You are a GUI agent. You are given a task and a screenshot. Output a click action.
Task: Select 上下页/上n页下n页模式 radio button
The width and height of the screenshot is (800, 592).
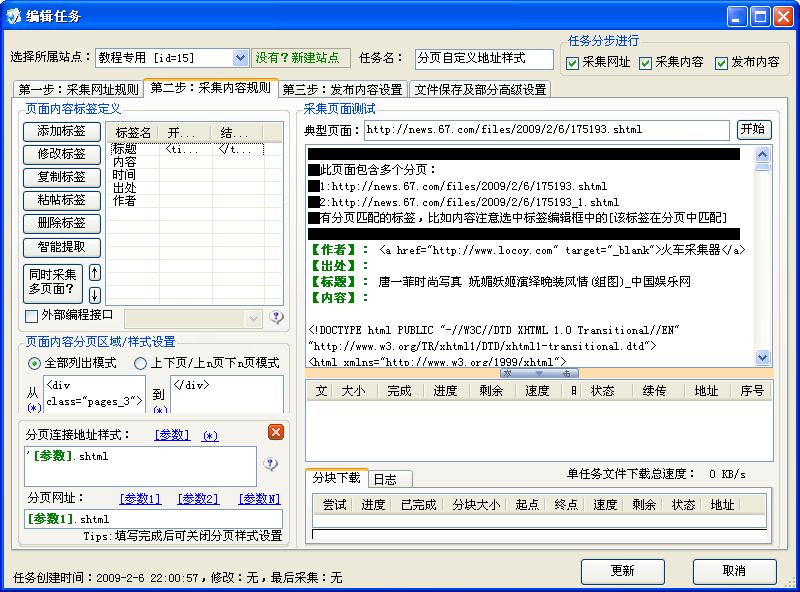pos(140,363)
